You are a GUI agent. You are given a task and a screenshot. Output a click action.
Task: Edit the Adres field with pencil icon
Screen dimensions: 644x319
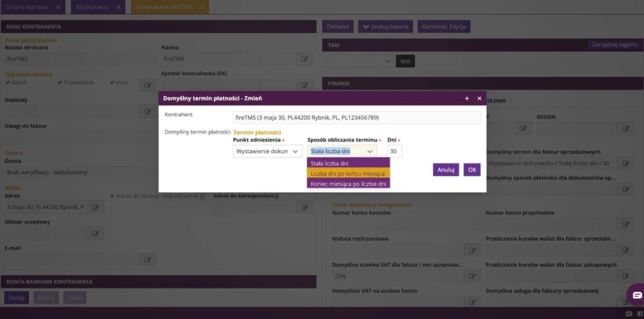(96, 207)
